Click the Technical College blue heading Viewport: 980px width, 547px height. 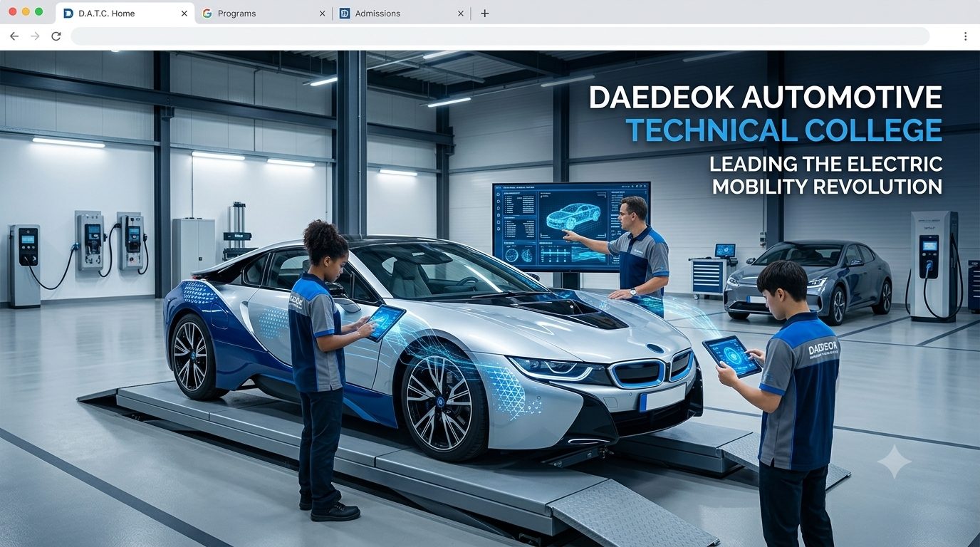tap(784, 131)
